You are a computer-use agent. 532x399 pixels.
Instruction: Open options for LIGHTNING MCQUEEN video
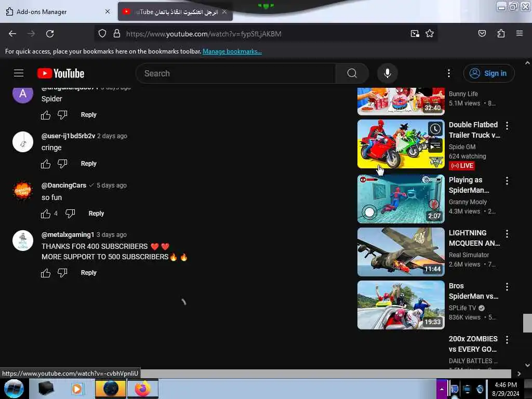507,234
